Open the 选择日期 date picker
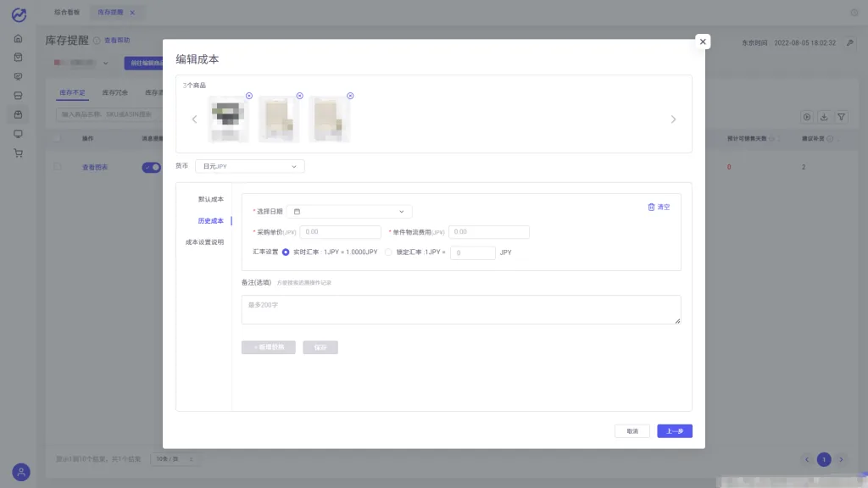 tap(349, 211)
